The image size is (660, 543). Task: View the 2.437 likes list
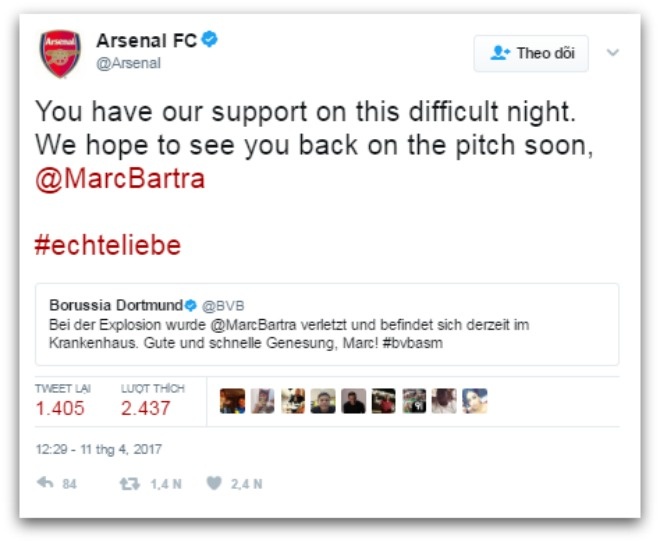tap(146, 408)
